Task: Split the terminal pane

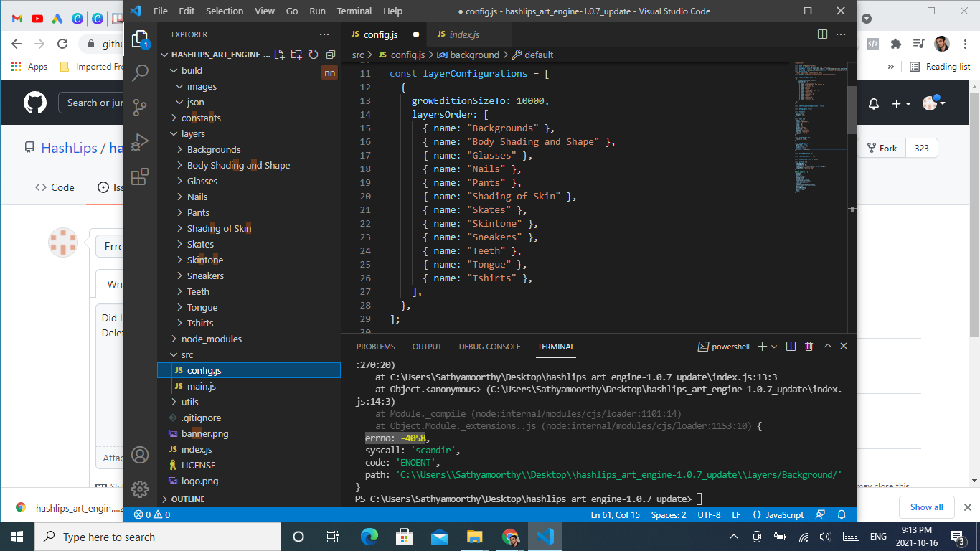Action: (x=791, y=346)
